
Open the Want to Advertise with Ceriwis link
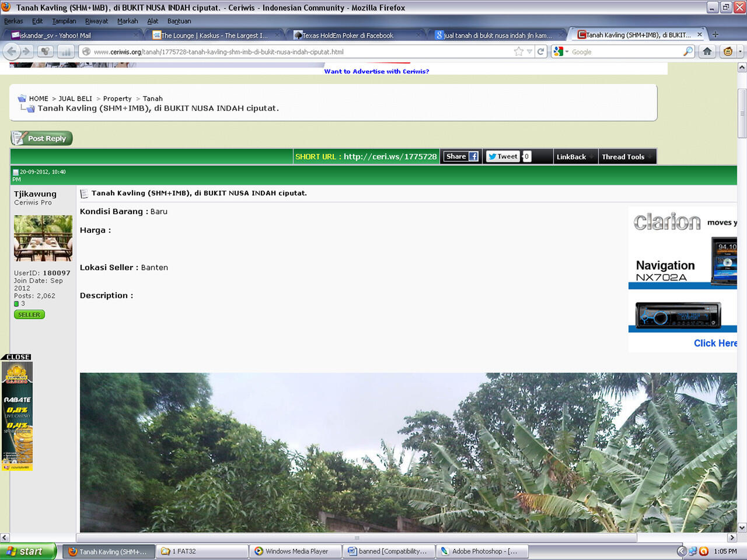click(376, 71)
